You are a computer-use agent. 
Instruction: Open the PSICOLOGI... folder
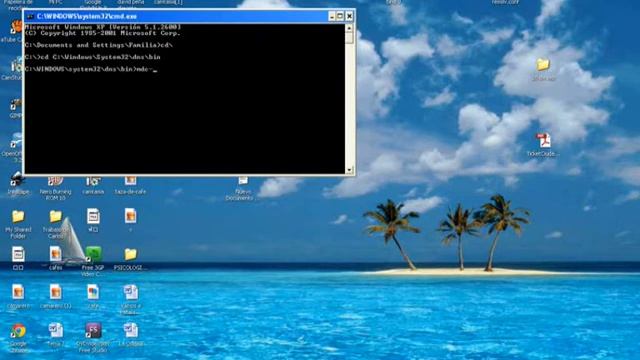(x=130, y=259)
